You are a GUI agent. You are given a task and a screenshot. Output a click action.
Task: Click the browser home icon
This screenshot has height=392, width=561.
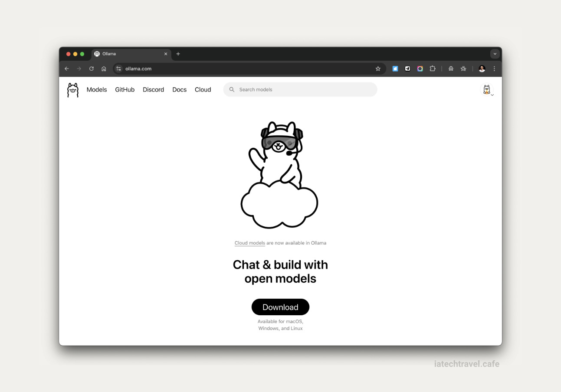coord(104,69)
